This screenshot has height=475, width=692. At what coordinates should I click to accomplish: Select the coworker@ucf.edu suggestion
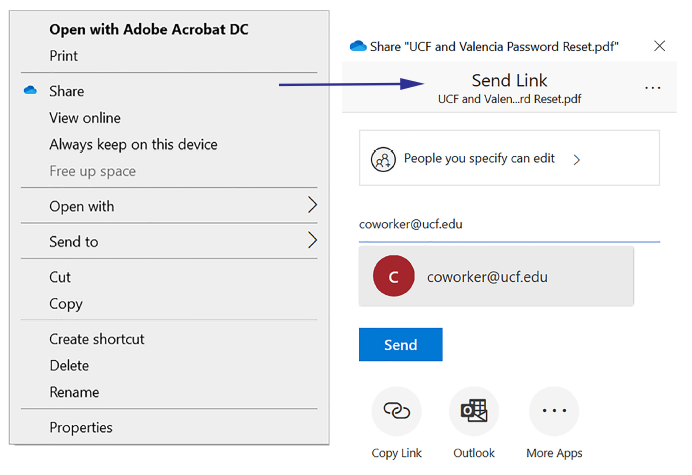(x=496, y=276)
